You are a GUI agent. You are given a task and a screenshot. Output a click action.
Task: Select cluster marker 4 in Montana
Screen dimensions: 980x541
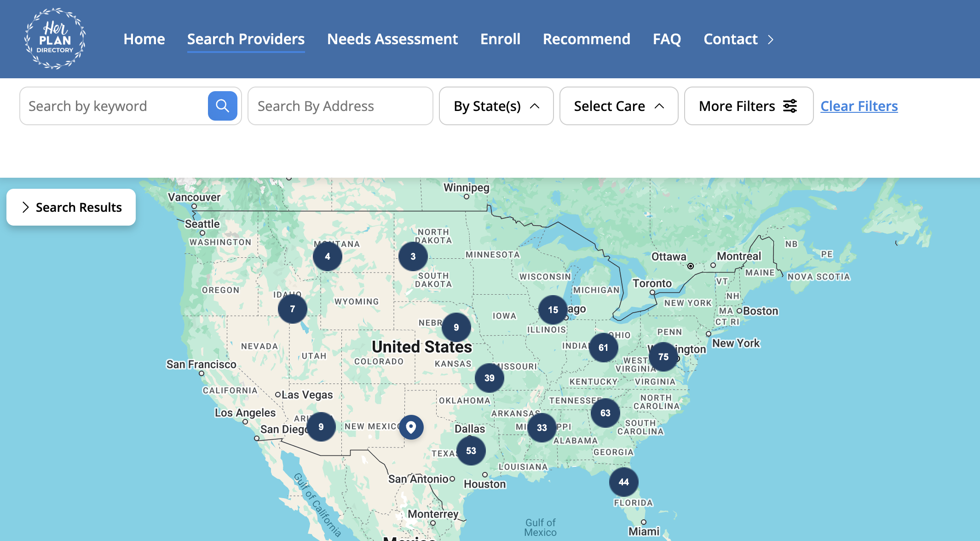tap(327, 256)
